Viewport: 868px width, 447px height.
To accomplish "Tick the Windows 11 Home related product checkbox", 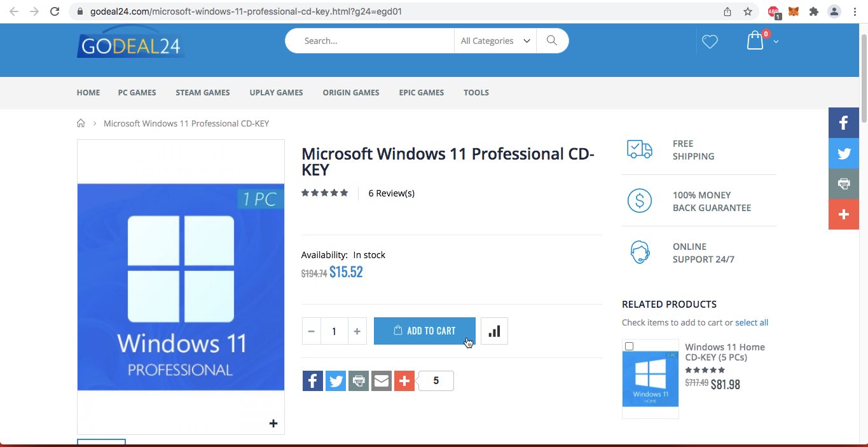I will tap(629, 347).
